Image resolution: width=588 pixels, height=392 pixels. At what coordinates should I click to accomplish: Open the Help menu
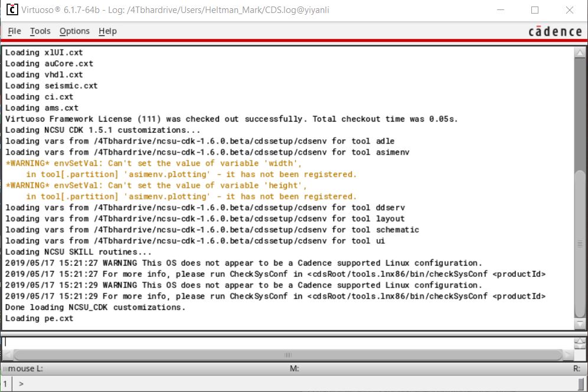point(107,31)
